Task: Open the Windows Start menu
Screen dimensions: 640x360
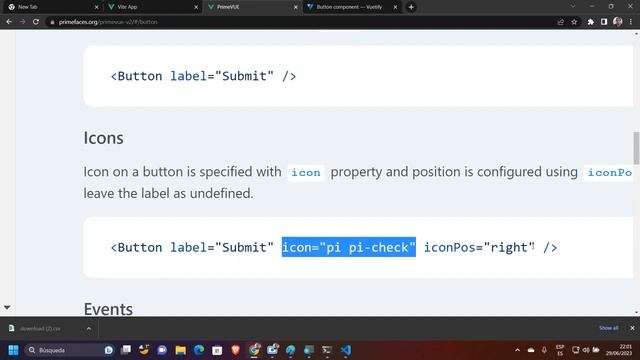Action: click(13, 350)
